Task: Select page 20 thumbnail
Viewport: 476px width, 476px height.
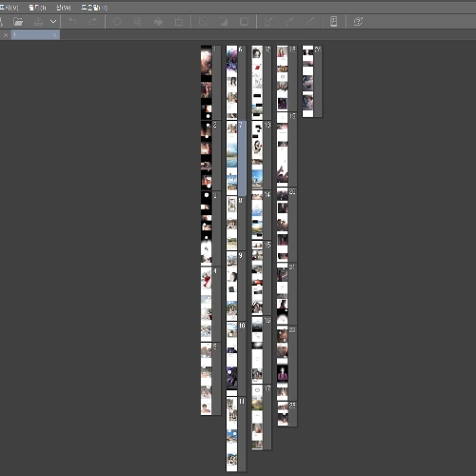Action: [x=287, y=225]
